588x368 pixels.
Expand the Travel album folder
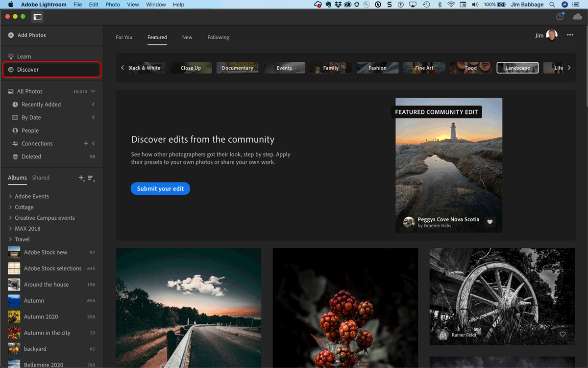(10, 239)
